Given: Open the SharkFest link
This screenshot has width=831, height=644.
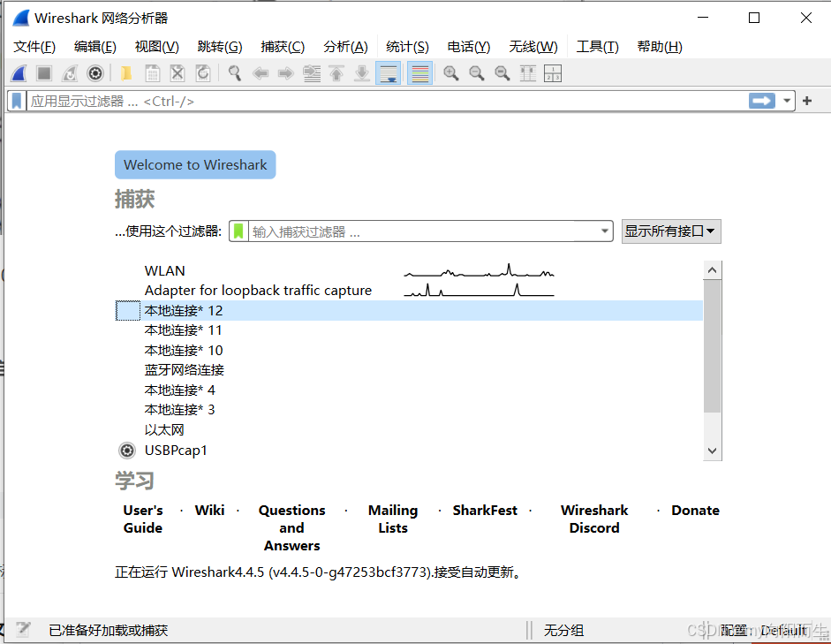Looking at the screenshot, I should click(x=485, y=510).
